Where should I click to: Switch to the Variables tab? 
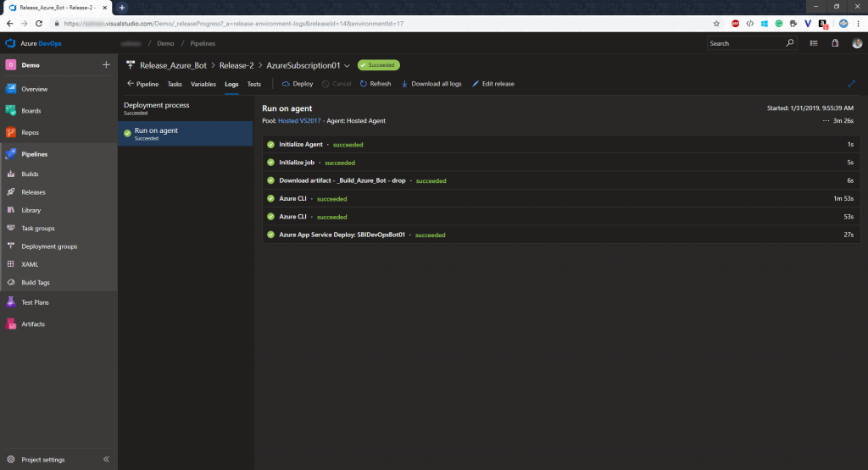coord(203,84)
